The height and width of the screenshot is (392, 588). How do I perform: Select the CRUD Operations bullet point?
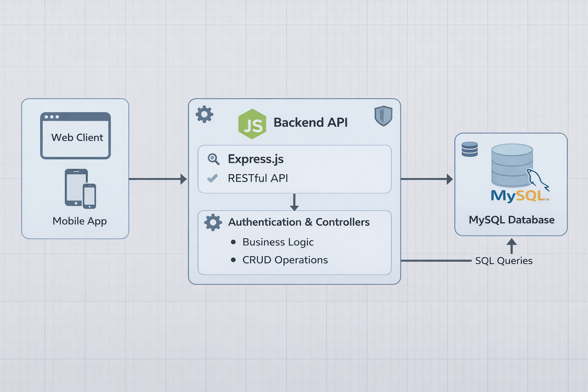coord(233,260)
